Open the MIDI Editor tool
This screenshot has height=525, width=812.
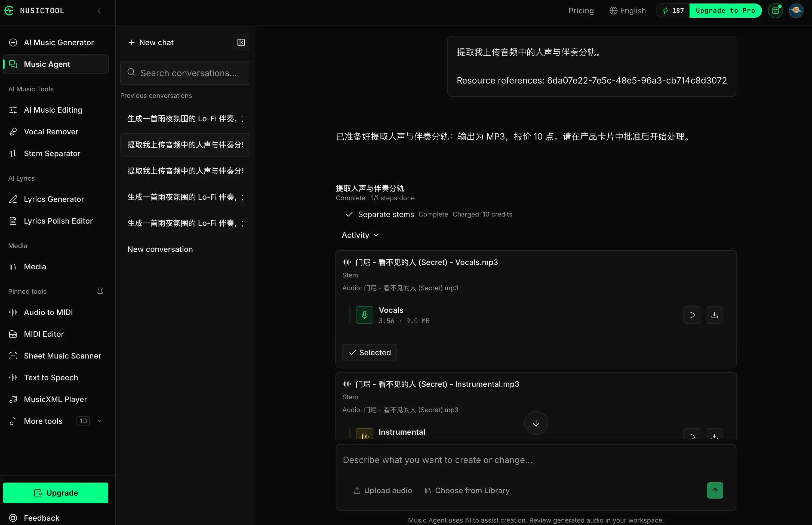(x=56, y=334)
